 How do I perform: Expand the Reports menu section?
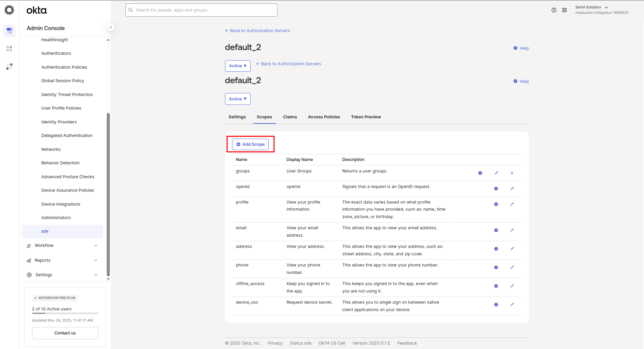(x=62, y=260)
